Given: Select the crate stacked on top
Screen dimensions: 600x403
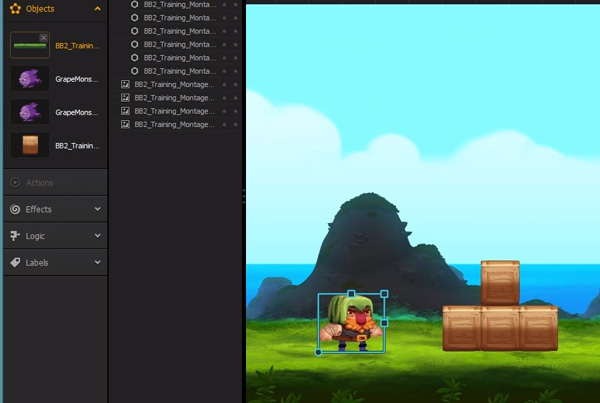Looking at the screenshot, I should 500,283.
